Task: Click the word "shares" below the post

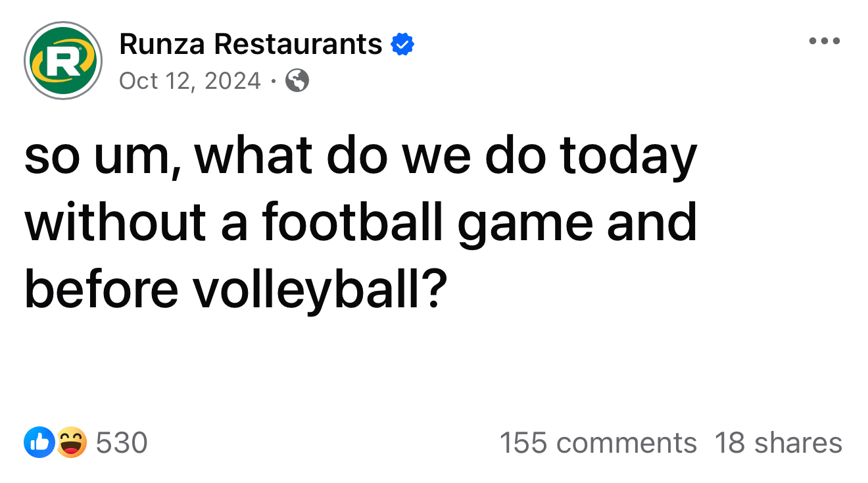Action: point(798,443)
